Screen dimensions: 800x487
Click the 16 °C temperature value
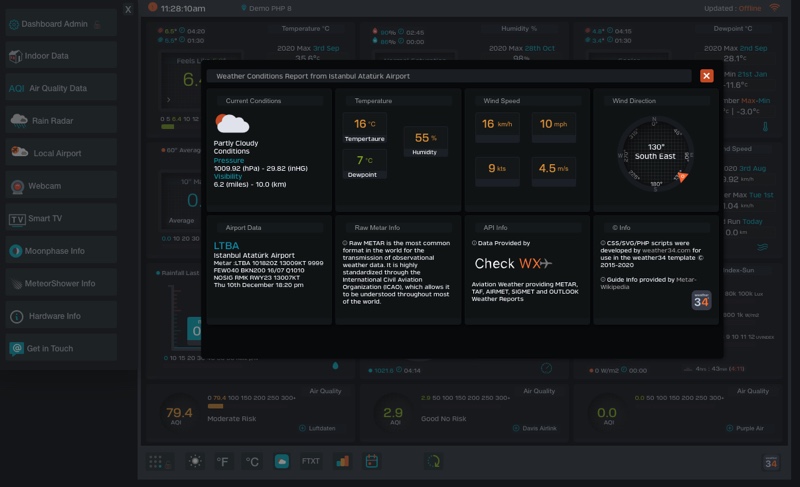pyautogui.click(x=364, y=124)
